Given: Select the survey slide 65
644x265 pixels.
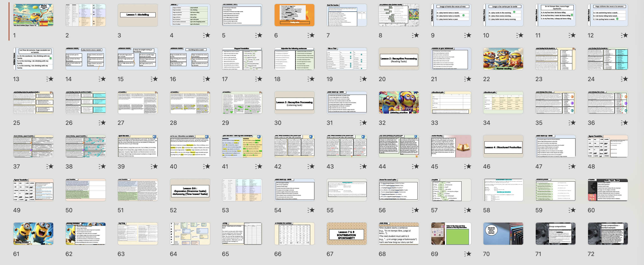Looking at the screenshot, I should click(242, 233).
